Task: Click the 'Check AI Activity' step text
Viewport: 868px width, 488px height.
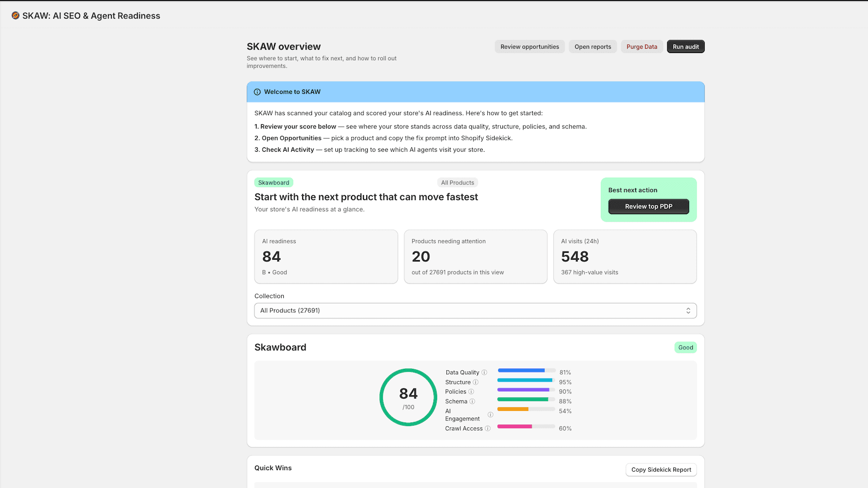Action: click(x=288, y=150)
